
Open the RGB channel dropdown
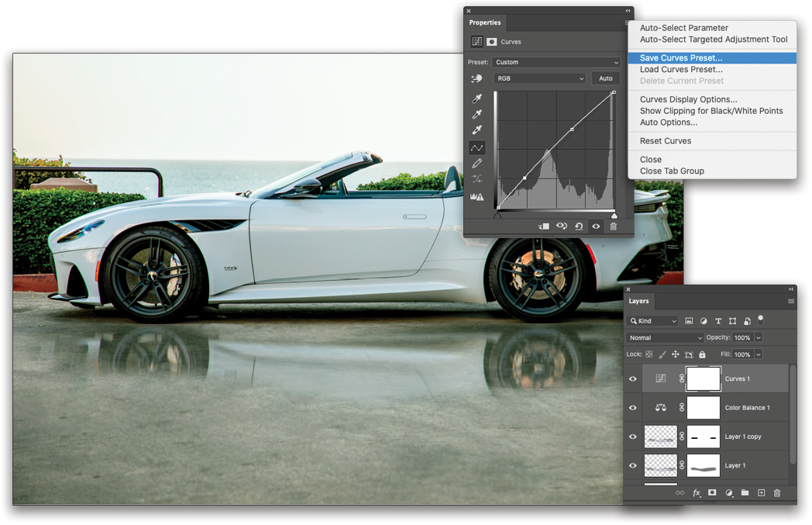(x=540, y=78)
